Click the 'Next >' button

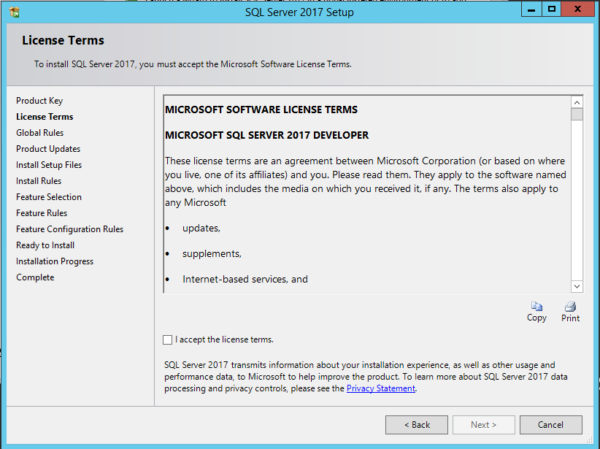point(484,425)
